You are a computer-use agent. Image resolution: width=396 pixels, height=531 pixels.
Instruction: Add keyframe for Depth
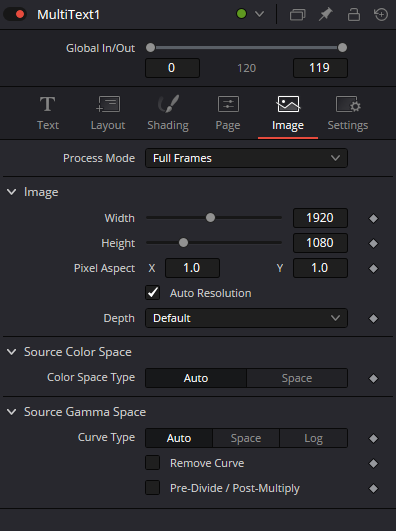coord(373,319)
